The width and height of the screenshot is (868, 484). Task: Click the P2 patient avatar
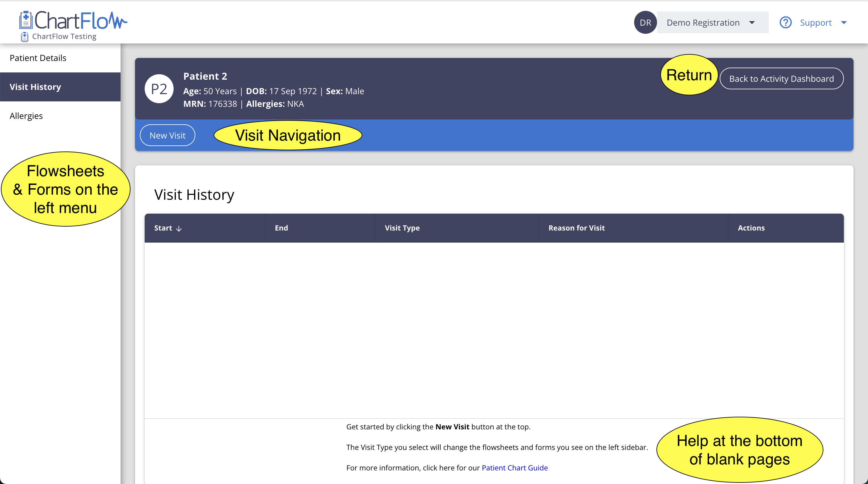(159, 89)
